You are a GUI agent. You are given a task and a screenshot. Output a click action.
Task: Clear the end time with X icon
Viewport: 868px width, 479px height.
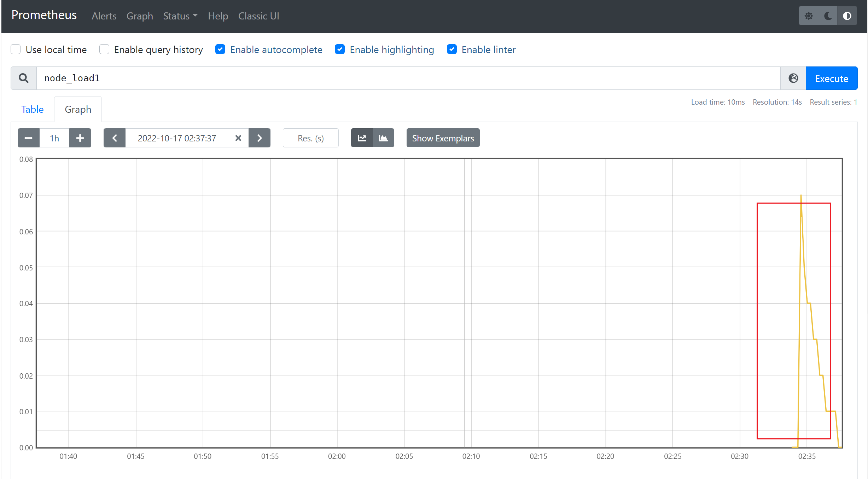[x=238, y=138]
